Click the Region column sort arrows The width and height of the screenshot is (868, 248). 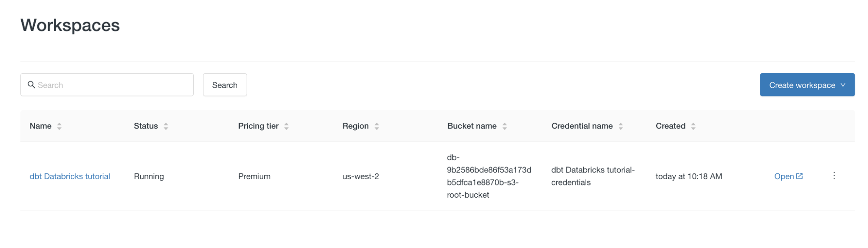coord(377,126)
